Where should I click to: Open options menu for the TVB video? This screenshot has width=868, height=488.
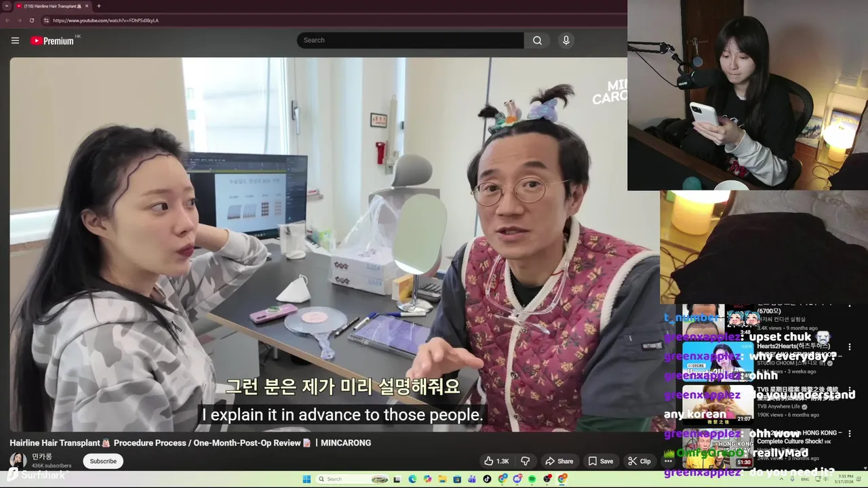point(850,391)
